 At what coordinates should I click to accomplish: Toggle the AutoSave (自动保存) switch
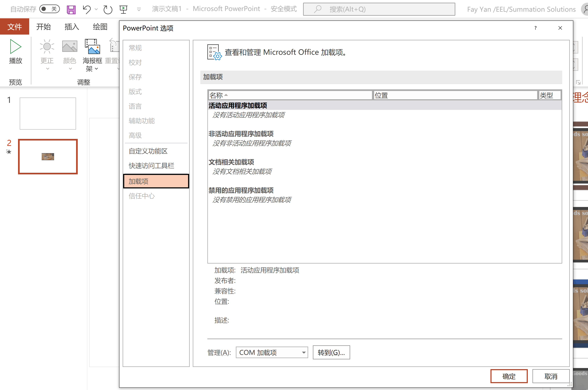(50, 9)
